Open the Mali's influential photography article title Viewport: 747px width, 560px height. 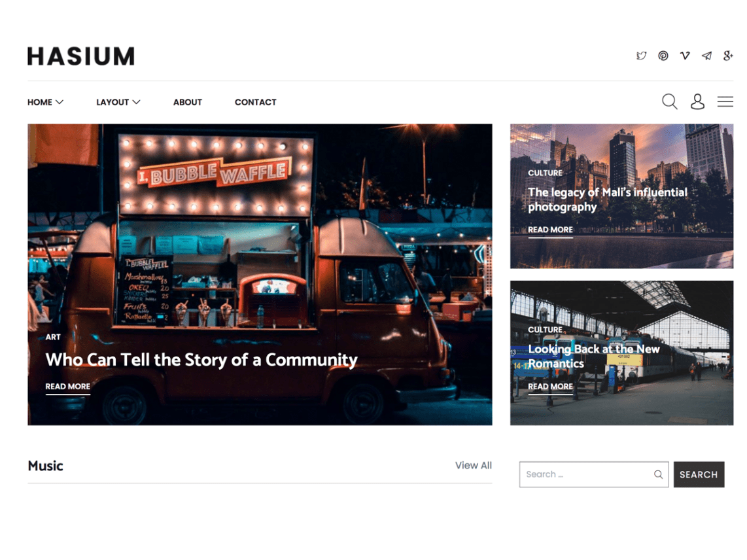pos(608,200)
